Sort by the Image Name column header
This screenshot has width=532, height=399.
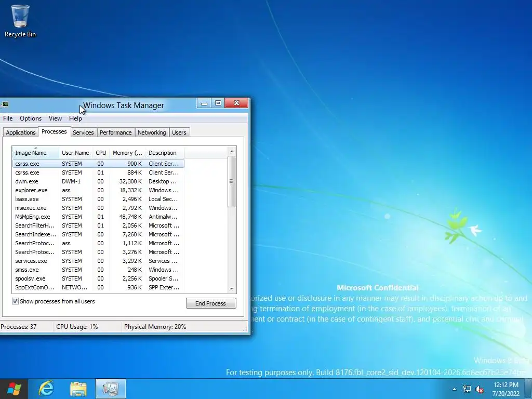pos(36,153)
